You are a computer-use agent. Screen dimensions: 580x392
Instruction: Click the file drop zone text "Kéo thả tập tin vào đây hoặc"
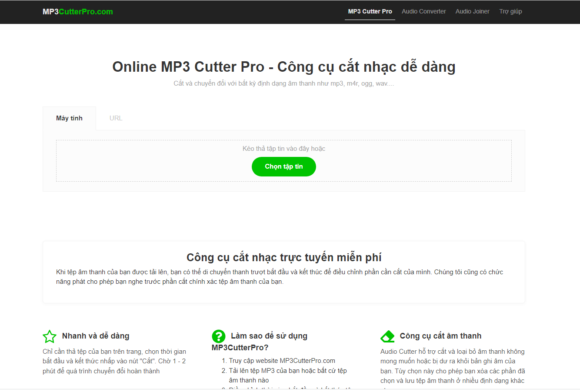tap(284, 149)
